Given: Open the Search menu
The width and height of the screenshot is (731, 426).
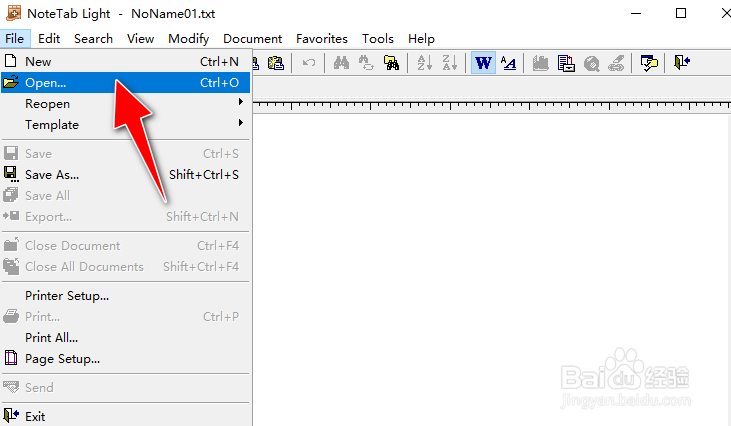Looking at the screenshot, I should click(93, 39).
